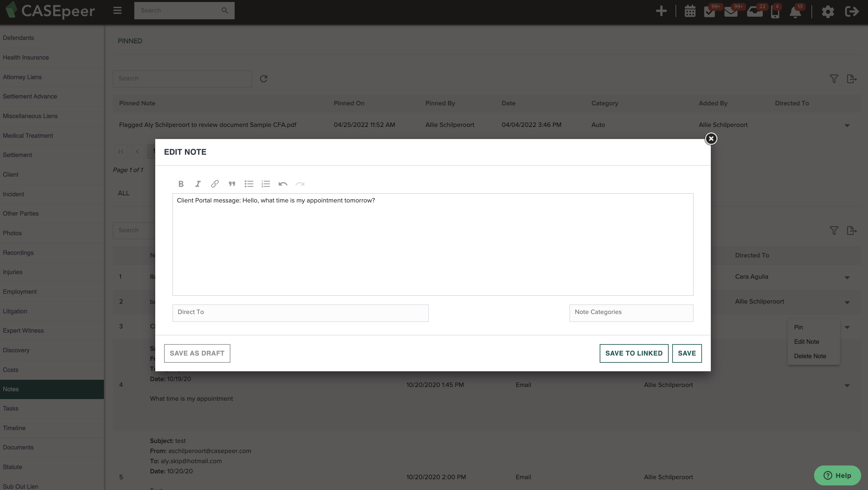Toggle actions arrow for note row 3
Viewport: 868px width, 490px height.
coord(847,327)
